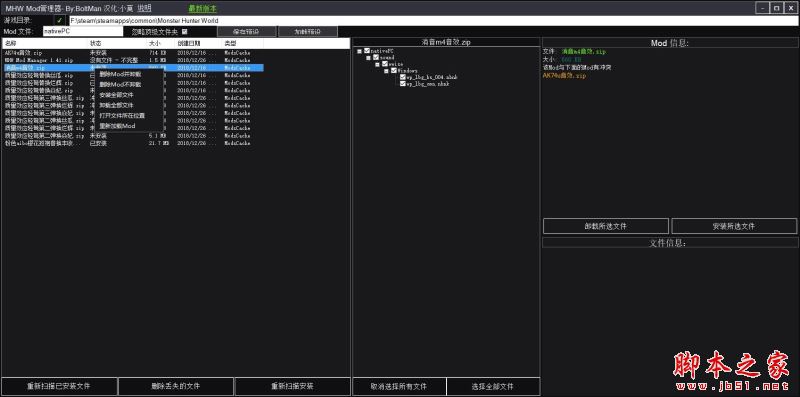Image resolution: width=800 pixels, height=397 pixels.
Task: Toggle the 忽略顶级文件夹 checkbox
Action: point(185,32)
